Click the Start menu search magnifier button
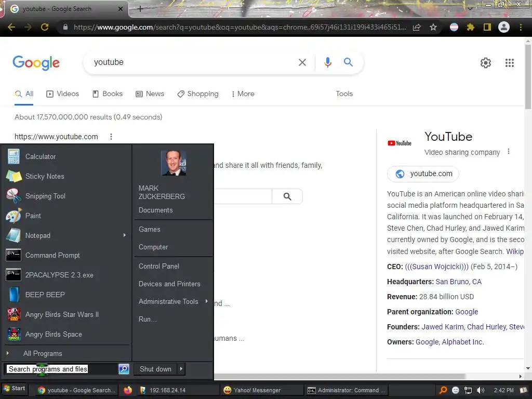Viewport: 532px width, 399px height. pyautogui.click(x=124, y=369)
